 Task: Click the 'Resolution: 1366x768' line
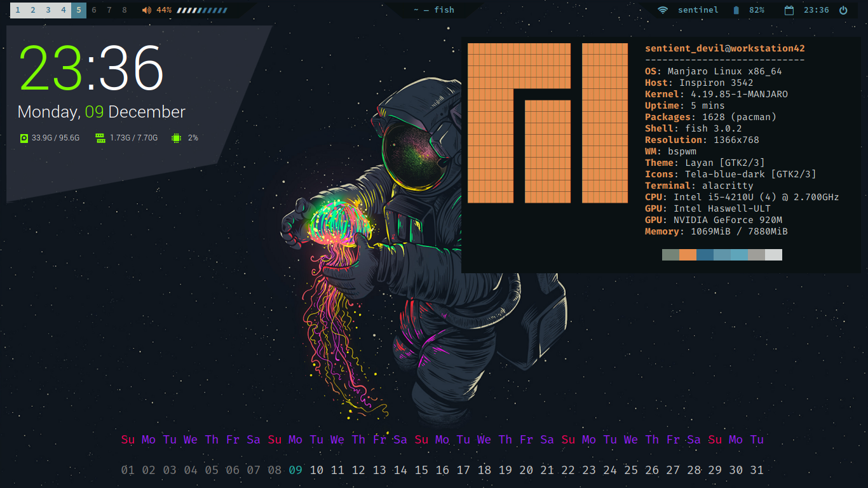point(702,140)
